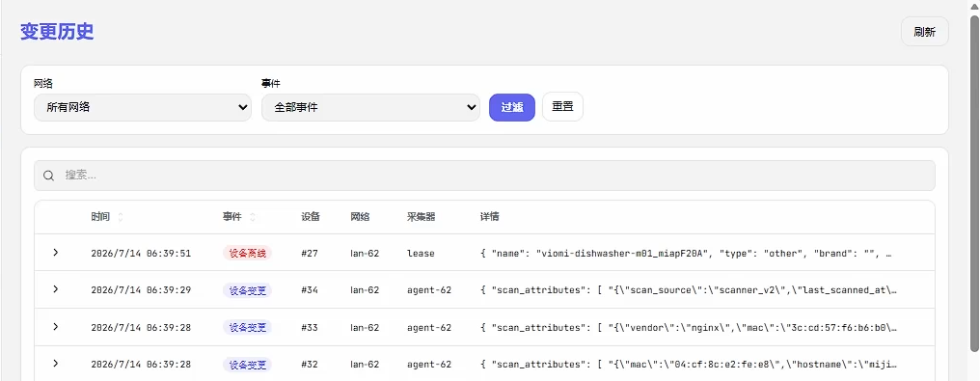The image size is (980, 381).
Task: Click the viomi-dishwasher details text
Action: pos(686,254)
